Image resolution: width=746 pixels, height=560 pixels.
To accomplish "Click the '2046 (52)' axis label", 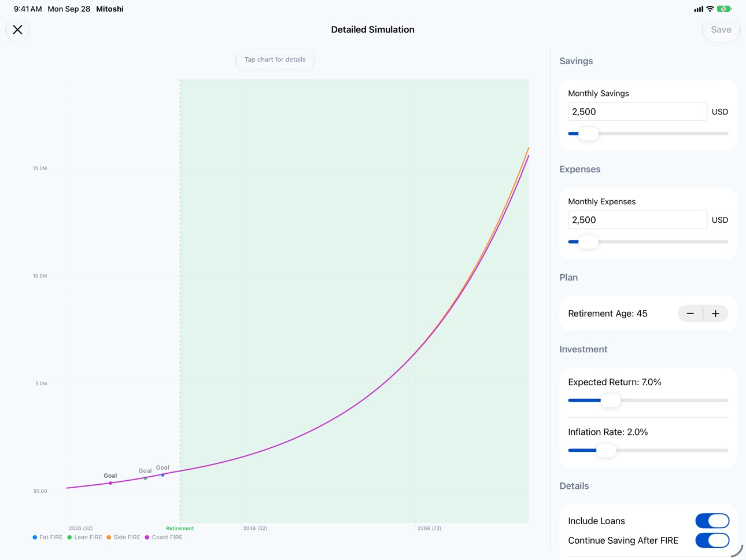I will pyautogui.click(x=255, y=528).
